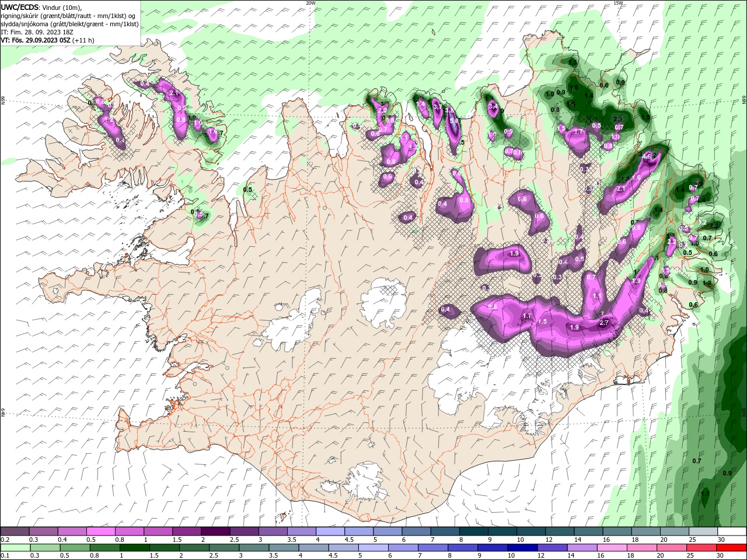Click the 4.9 precipitation value on the map

tap(647, 156)
